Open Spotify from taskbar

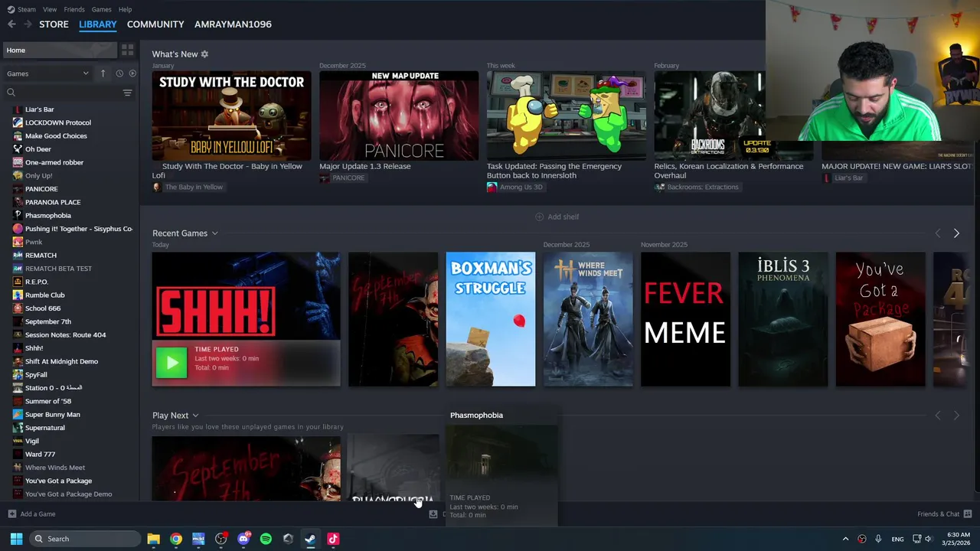(266, 539)
